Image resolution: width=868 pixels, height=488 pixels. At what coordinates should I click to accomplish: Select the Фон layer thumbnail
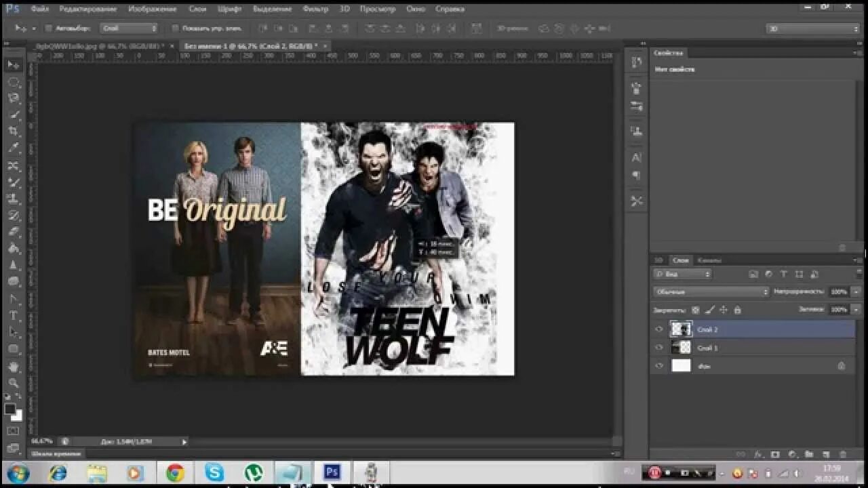pyautogui.click(x=681, y=366)
